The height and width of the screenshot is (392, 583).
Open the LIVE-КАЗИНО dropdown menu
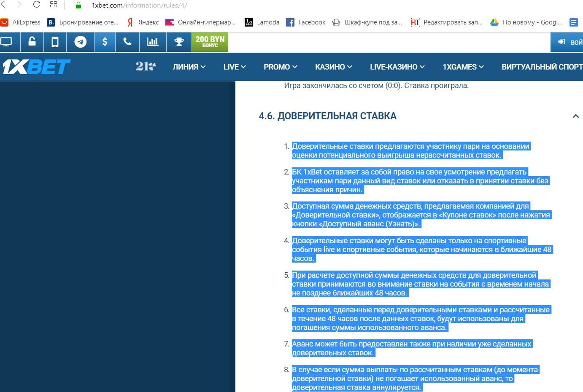point(397,67)
